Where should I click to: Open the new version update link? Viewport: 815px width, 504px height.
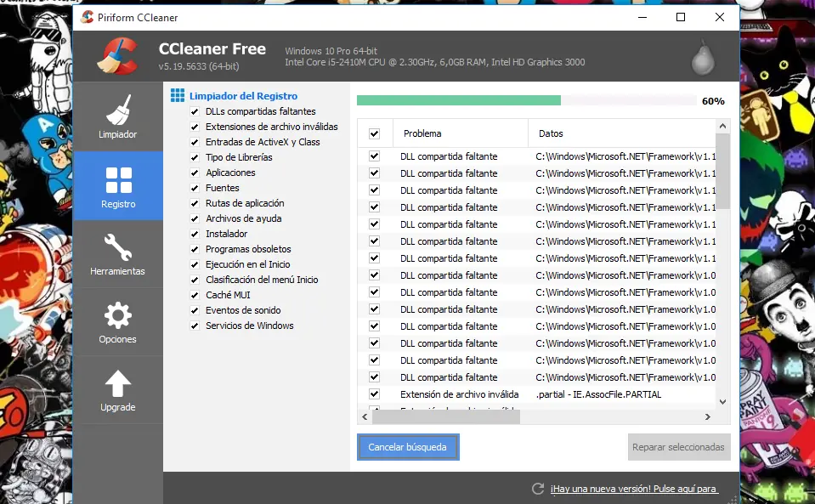click(x=635, y=489)
